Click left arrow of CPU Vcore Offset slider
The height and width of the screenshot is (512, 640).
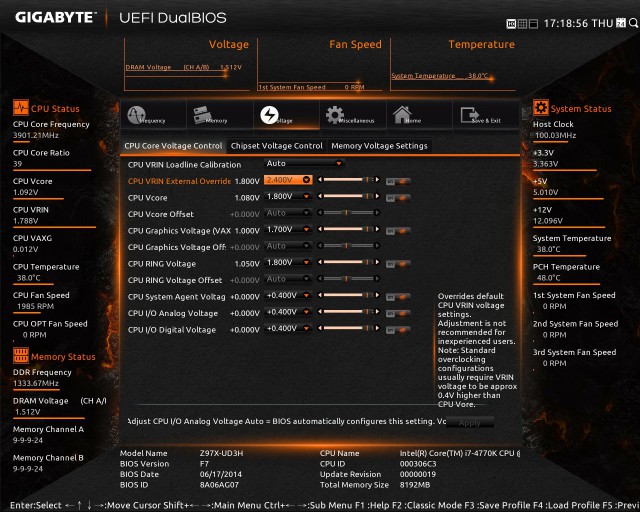click(320, 213)
